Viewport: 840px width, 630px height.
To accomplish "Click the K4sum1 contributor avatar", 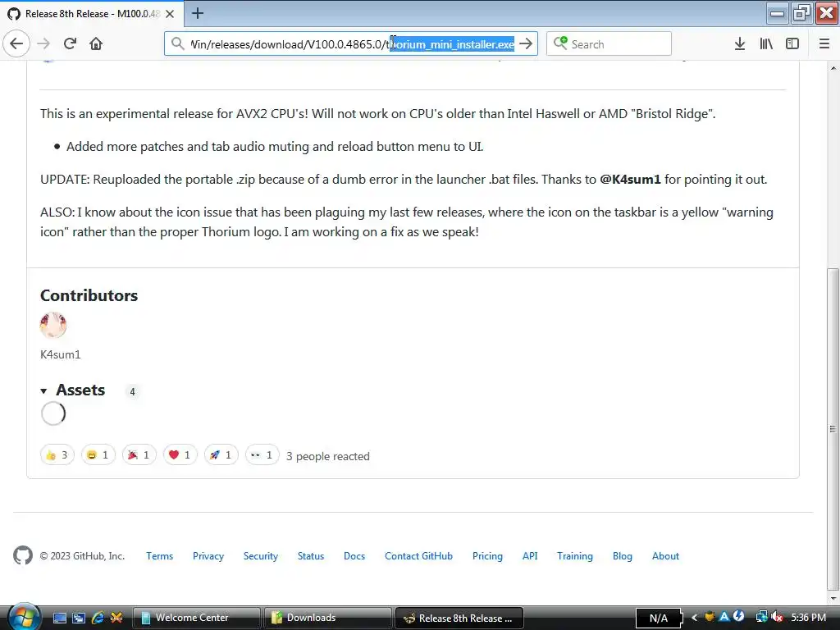I will click(x=53, y=325).
